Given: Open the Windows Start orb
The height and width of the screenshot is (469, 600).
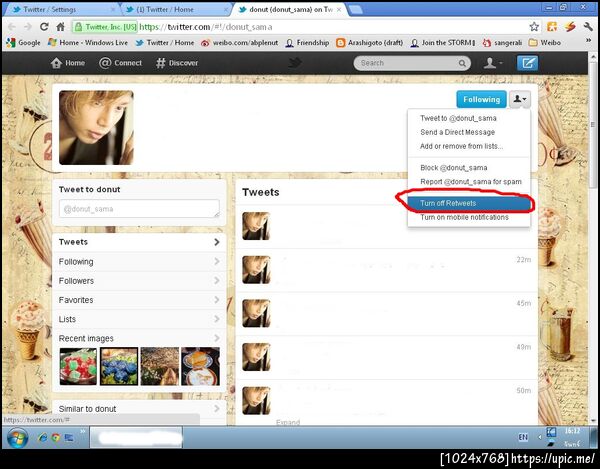Looking at the screenshot, I should coord(17,438).
